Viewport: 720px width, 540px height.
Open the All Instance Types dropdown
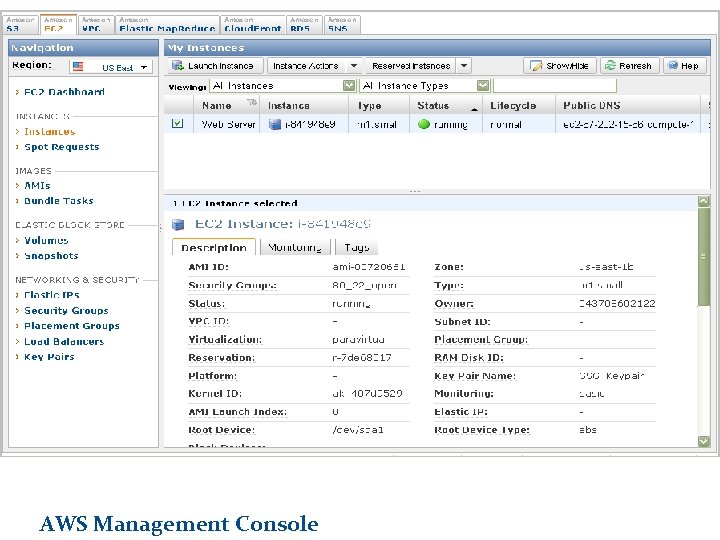coord(425,86)
